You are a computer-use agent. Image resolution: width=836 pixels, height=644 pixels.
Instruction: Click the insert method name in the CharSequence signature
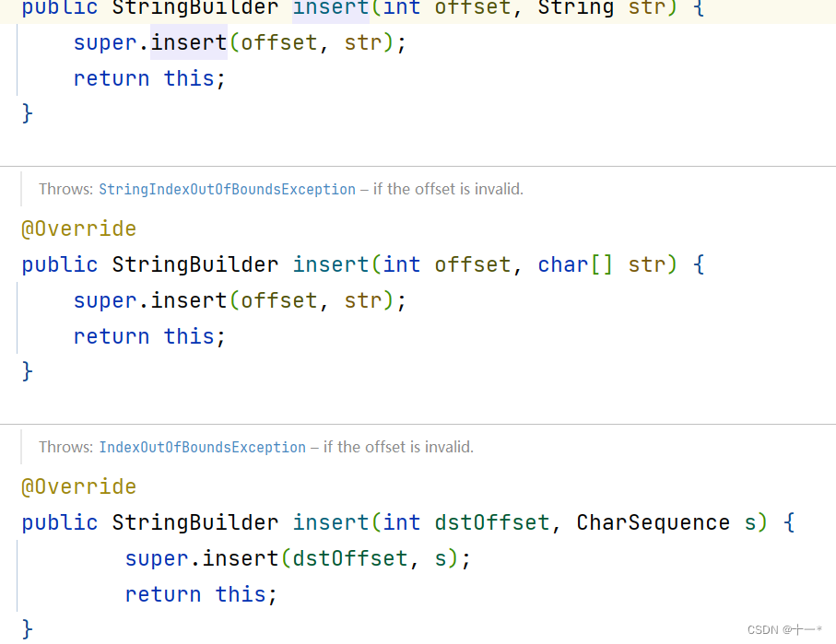[331, 522]
